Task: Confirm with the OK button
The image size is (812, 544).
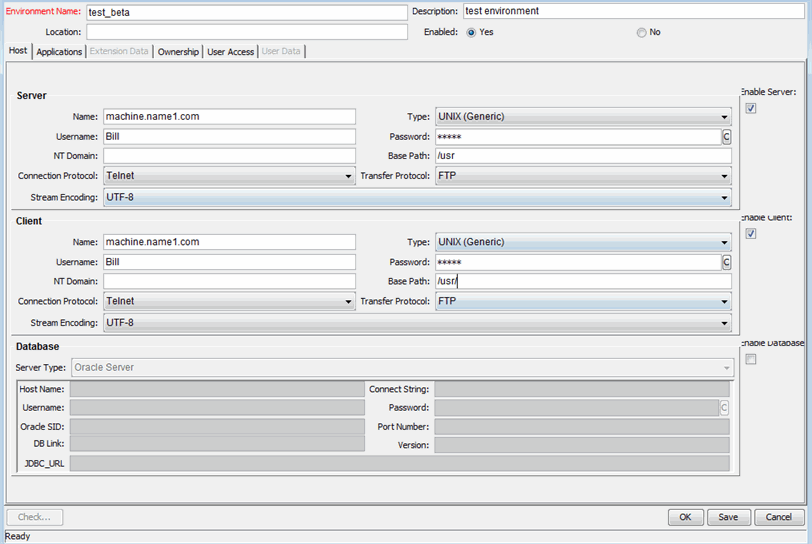Action: click(684, 517)
